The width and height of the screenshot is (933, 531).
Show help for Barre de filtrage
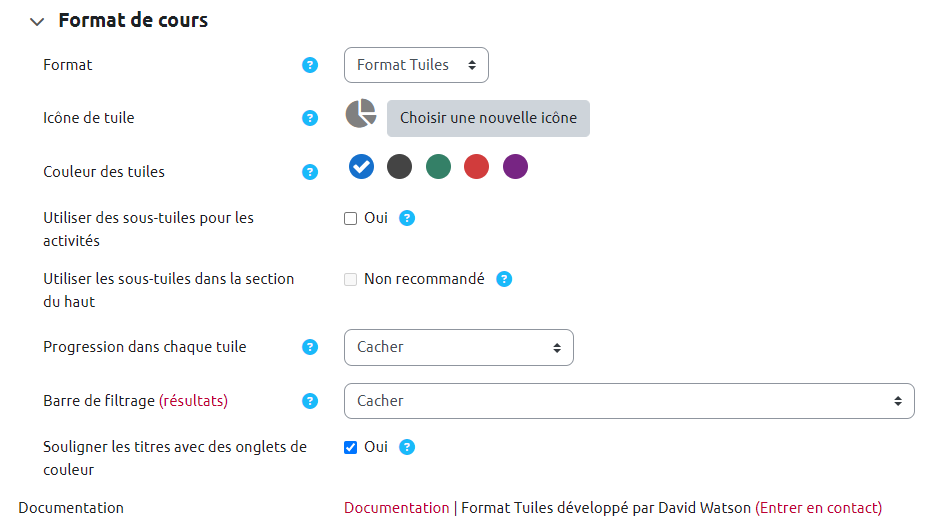(310, 401)
